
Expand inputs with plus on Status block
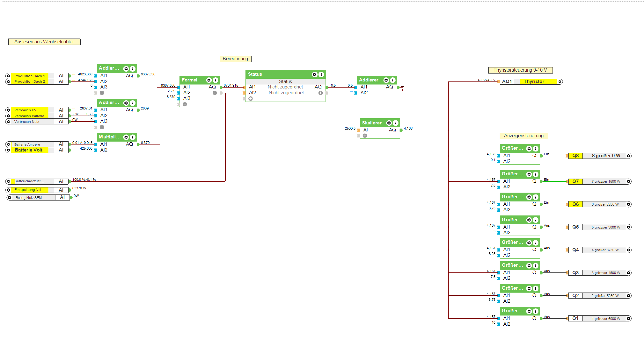(x=250, y=99)
